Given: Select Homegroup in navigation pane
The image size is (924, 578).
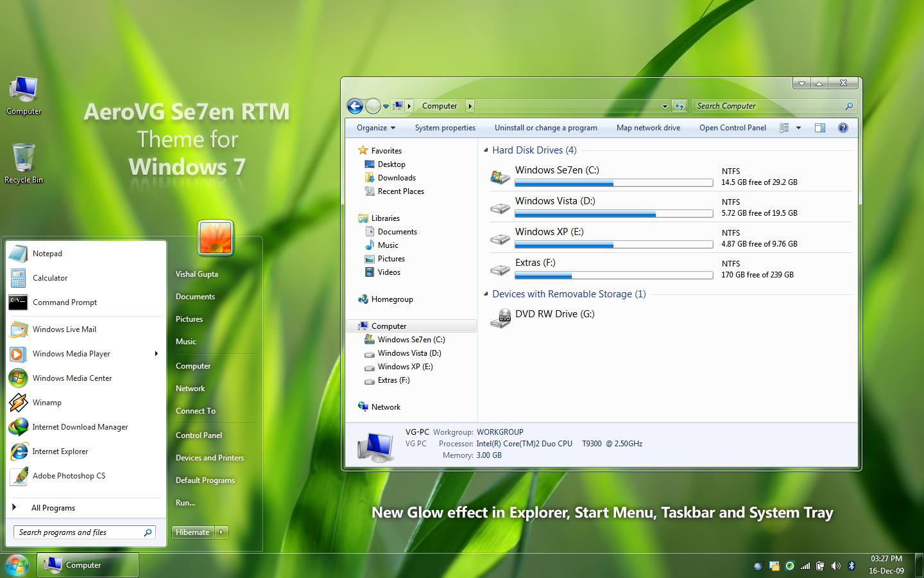Looking at the screenshot, I should click(x=392, y=299).
